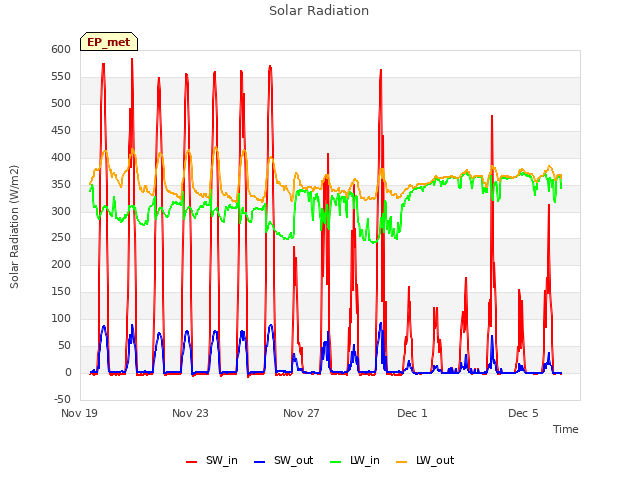The height and width of the screenshot is (480, 640).
Task: Click the 400 y-axis tick label
Action: tap(61, 157)
